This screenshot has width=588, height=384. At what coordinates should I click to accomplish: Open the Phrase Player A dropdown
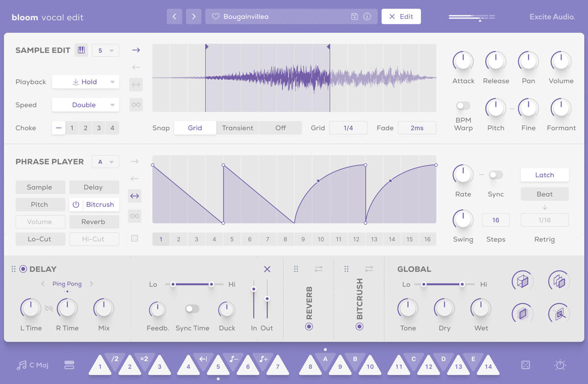[x=105, y=161]
